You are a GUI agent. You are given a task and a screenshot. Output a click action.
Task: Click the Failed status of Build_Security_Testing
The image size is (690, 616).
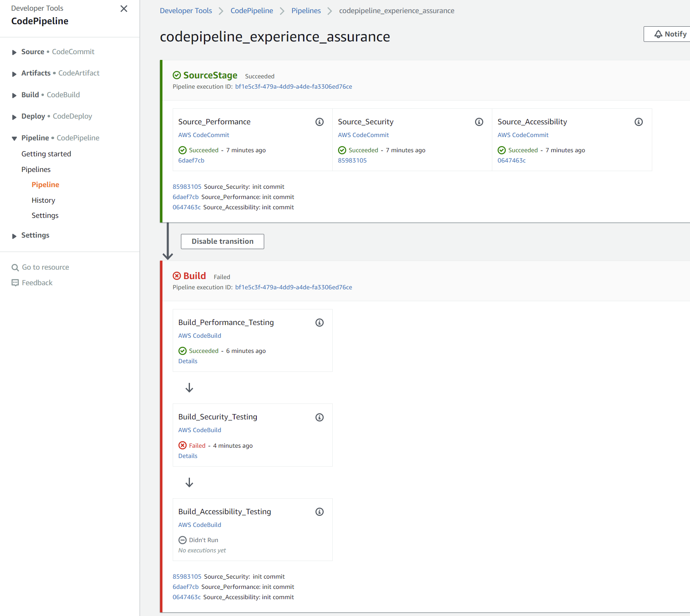pyautogui.click(x=197, y=446)
